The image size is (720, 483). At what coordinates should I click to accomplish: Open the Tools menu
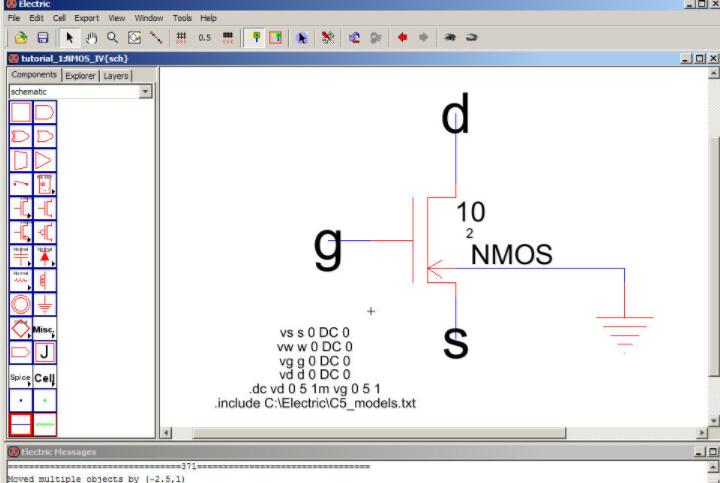coord(181,18)
